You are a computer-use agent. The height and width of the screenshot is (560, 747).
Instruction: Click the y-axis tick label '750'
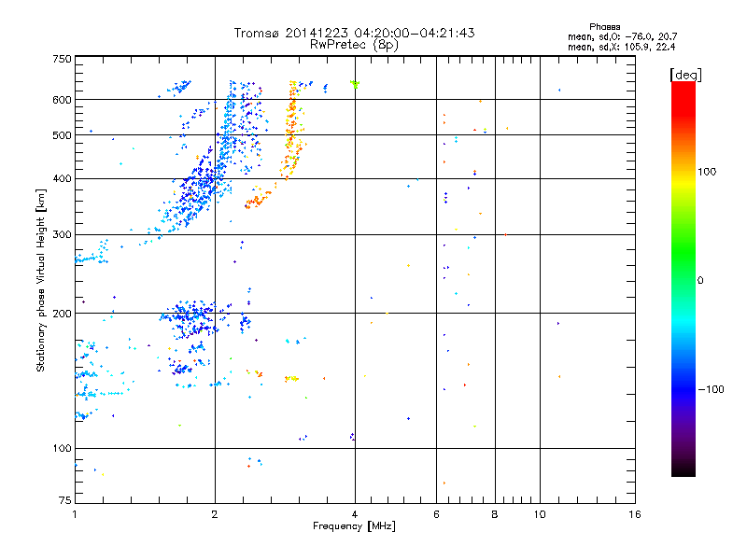pyautogui.click(x=62, y=59)
